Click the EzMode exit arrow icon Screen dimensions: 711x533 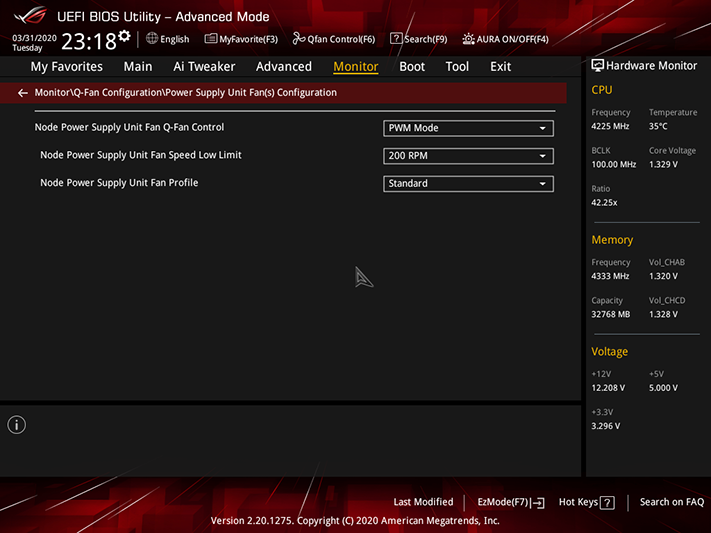(x=538, y=503)
